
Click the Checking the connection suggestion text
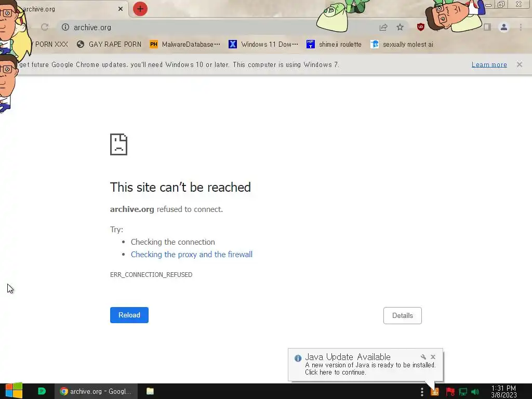pos(172,242)
